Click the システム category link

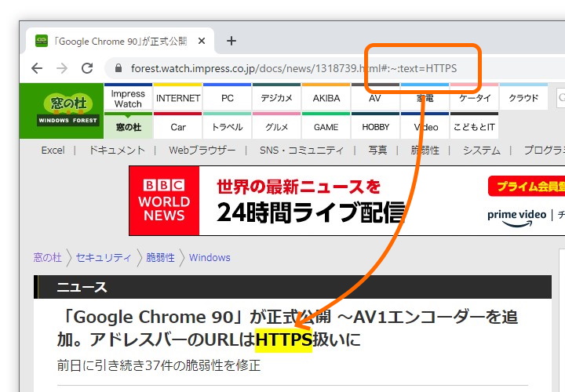[481, 150]
